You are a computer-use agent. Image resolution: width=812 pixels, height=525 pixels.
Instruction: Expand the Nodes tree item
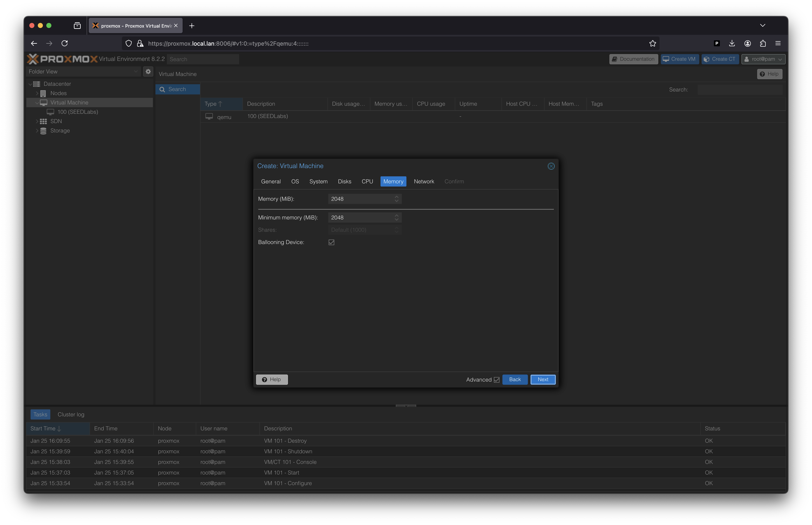coord(37,93)
